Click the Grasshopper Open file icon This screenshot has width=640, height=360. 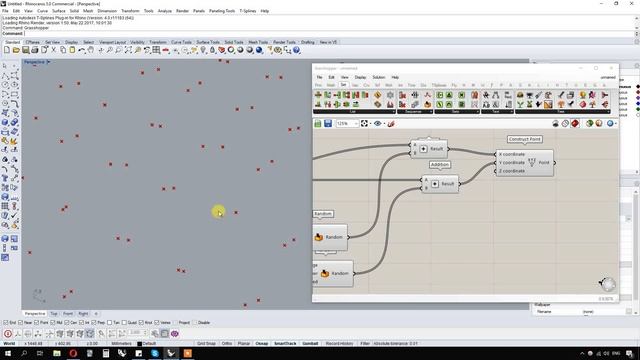[318, 123]
